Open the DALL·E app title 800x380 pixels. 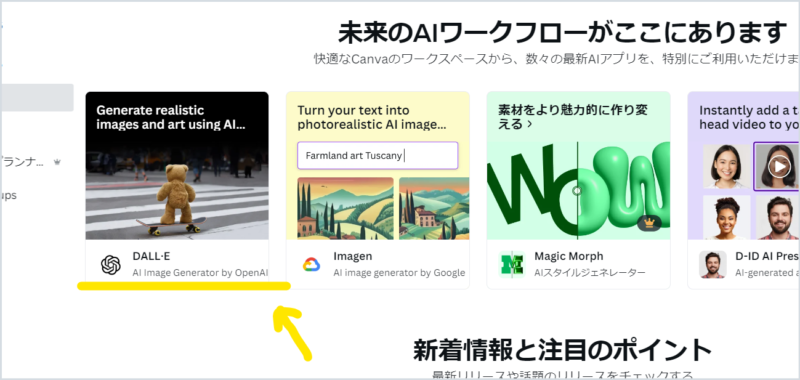coord(149,256)
